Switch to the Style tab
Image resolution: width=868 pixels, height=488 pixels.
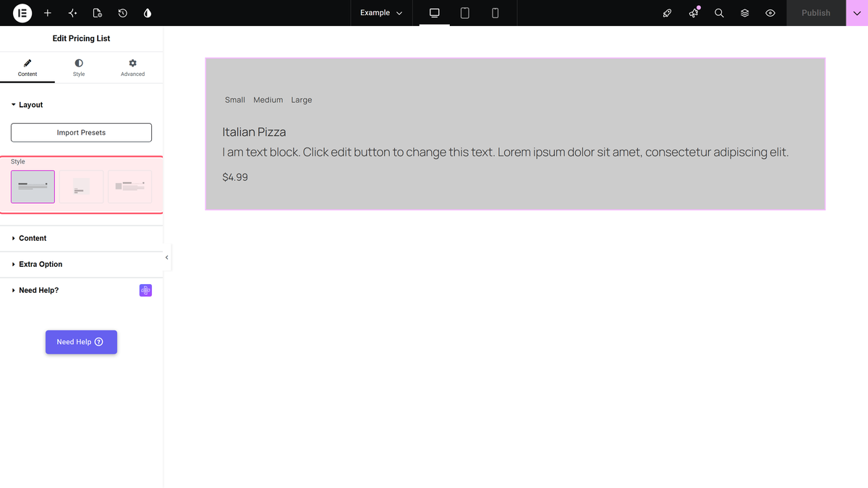(79, 68)
